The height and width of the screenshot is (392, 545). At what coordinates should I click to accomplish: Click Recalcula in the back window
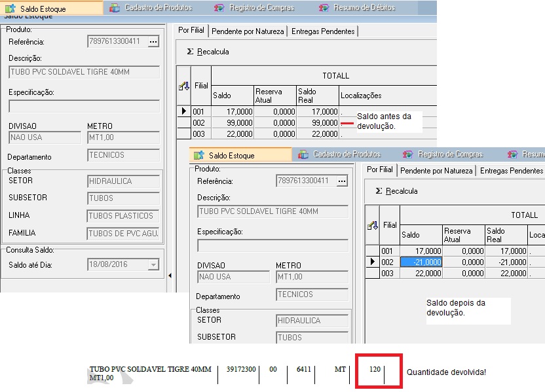point(208,52)
